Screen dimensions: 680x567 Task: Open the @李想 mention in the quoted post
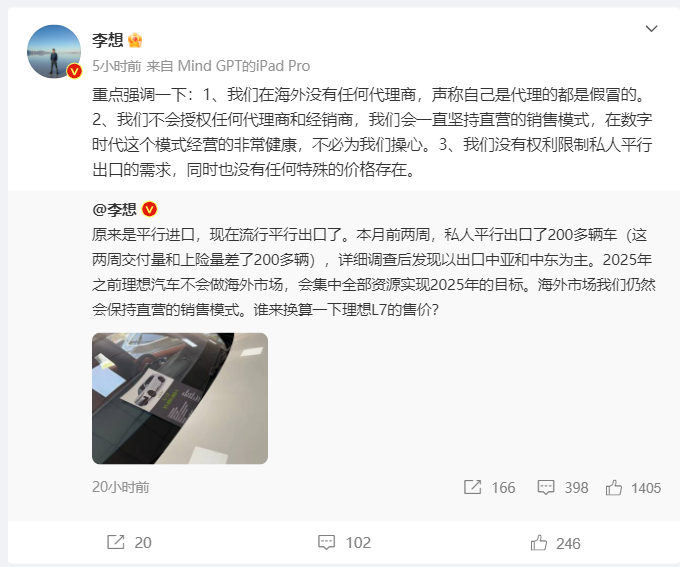coord(114,210)
